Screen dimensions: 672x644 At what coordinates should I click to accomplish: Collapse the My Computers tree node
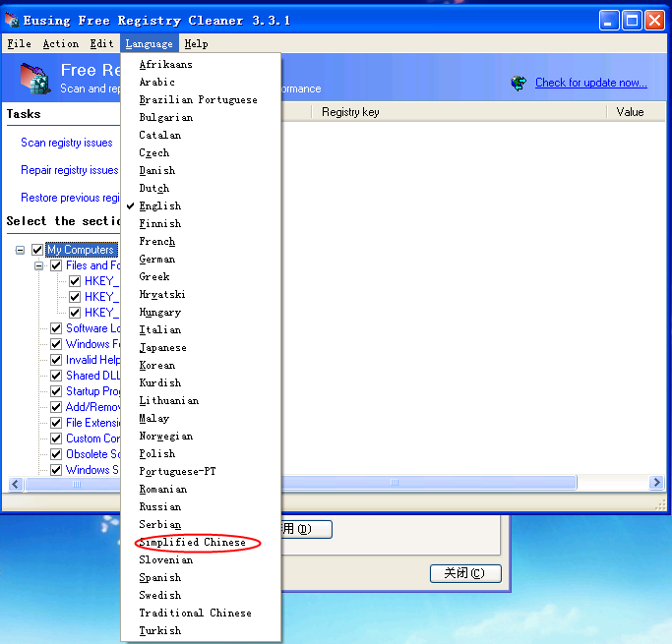click(x=20, y=250)
